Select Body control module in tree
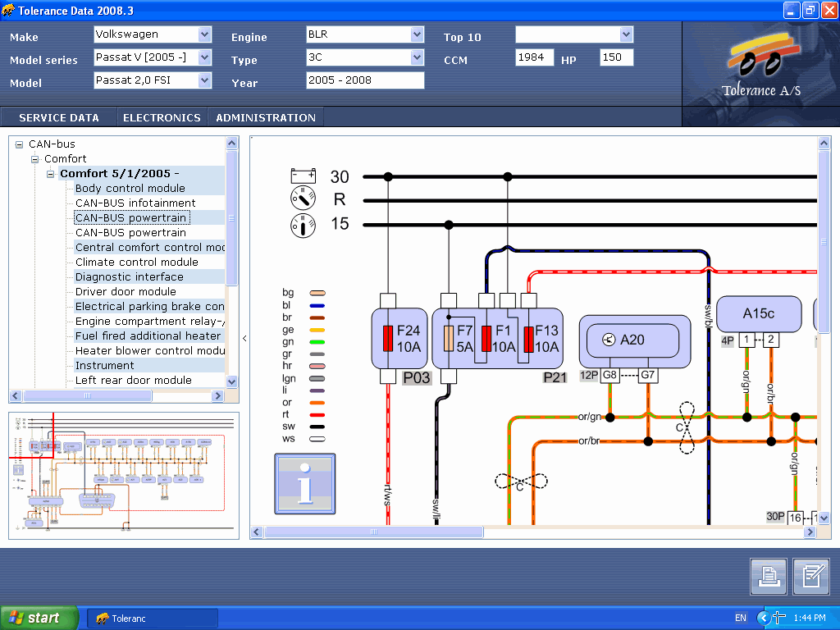This screenshot has height=630, width=840. [x=130, y=188]
